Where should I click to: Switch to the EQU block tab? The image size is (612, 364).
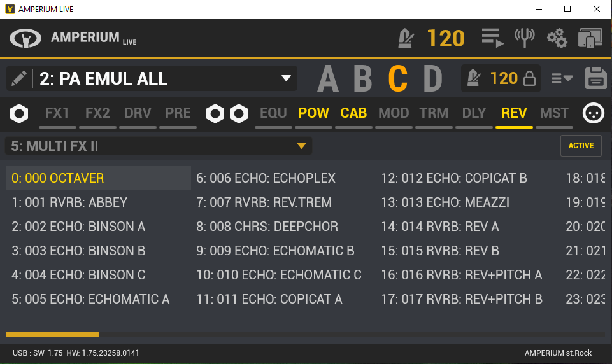[273, 113]
